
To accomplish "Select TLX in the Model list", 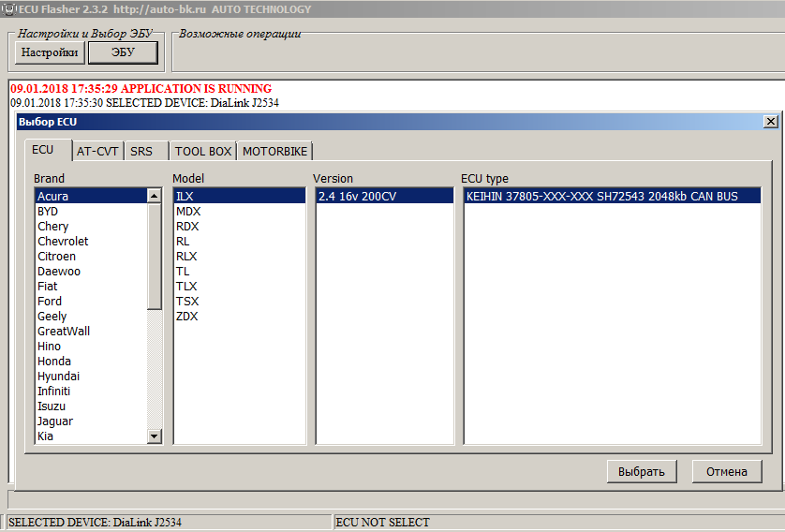I will [x=240, y=287].
